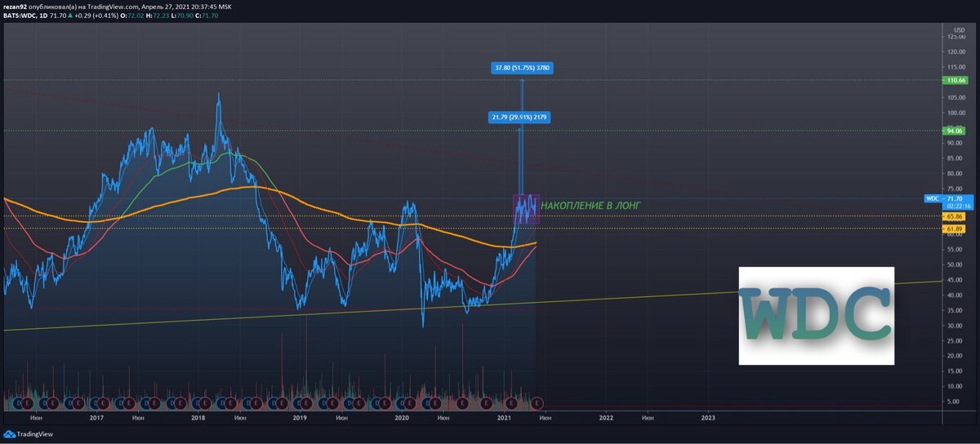Click the 2023 label on time axis
Screen dimensions: 980x444
[x=708, y=417]
